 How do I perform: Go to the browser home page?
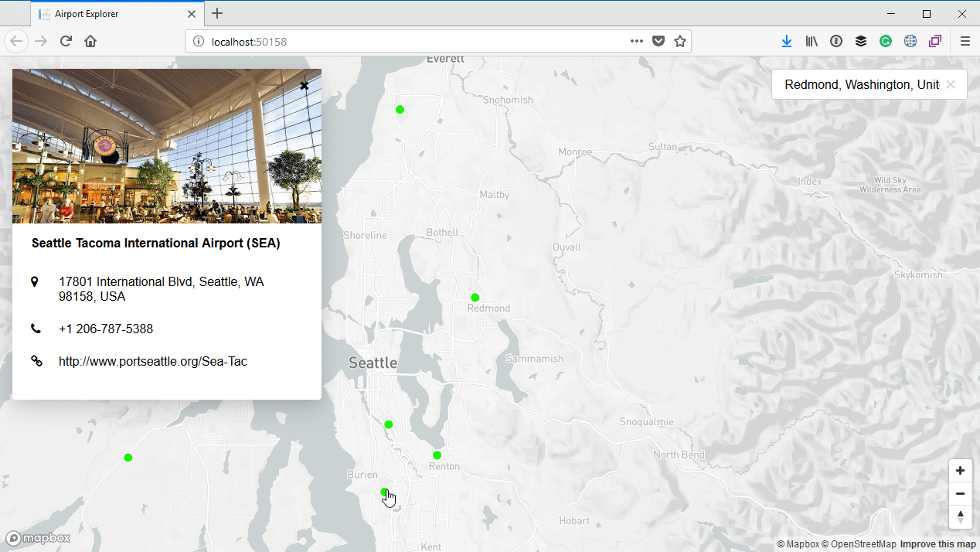[x=90, y=41]
